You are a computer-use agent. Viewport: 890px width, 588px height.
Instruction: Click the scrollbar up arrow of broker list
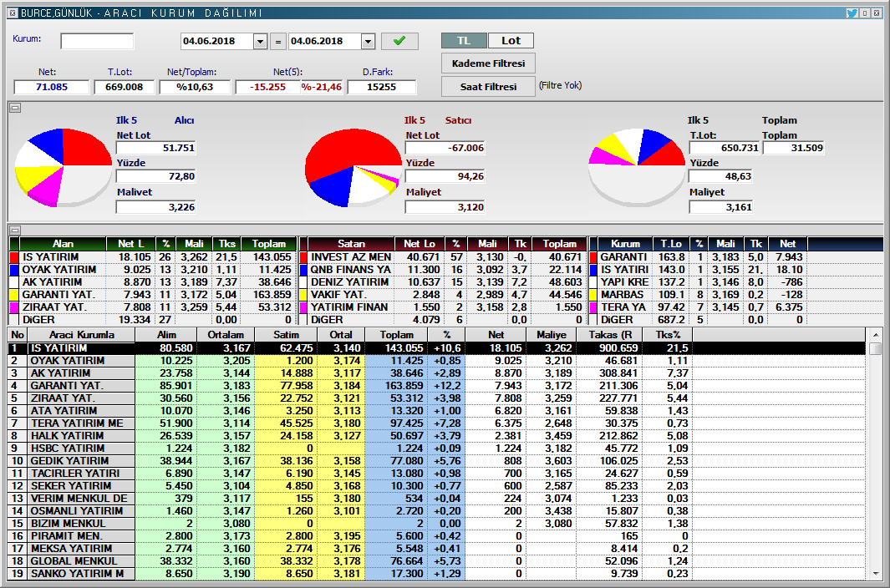pyautogui.click(x=875, y=335)
